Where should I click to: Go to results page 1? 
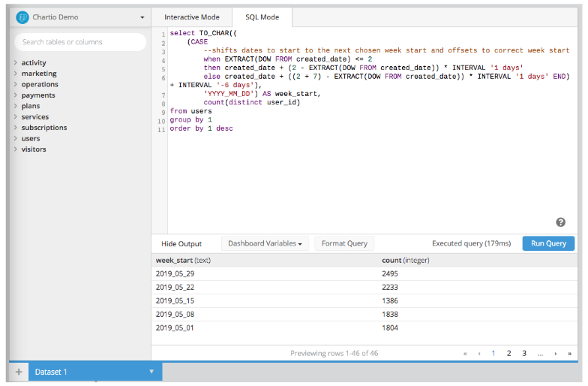pyautogui.click(x=493, y=353)
